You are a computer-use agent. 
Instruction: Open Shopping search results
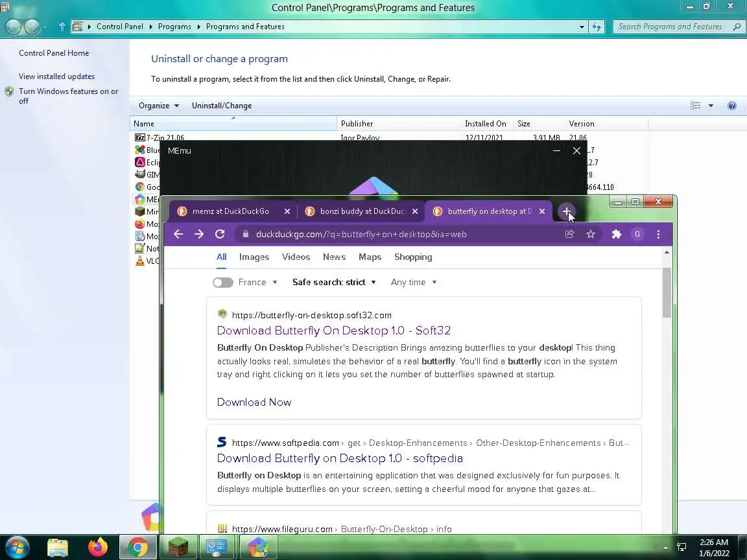pos(413,257)
